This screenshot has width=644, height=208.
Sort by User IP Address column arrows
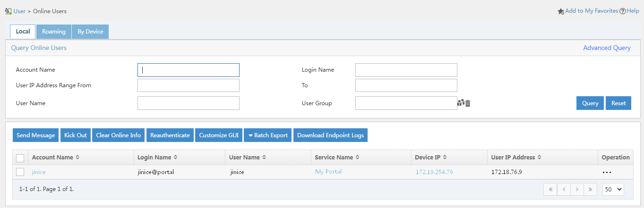click(x=539, y=158)
